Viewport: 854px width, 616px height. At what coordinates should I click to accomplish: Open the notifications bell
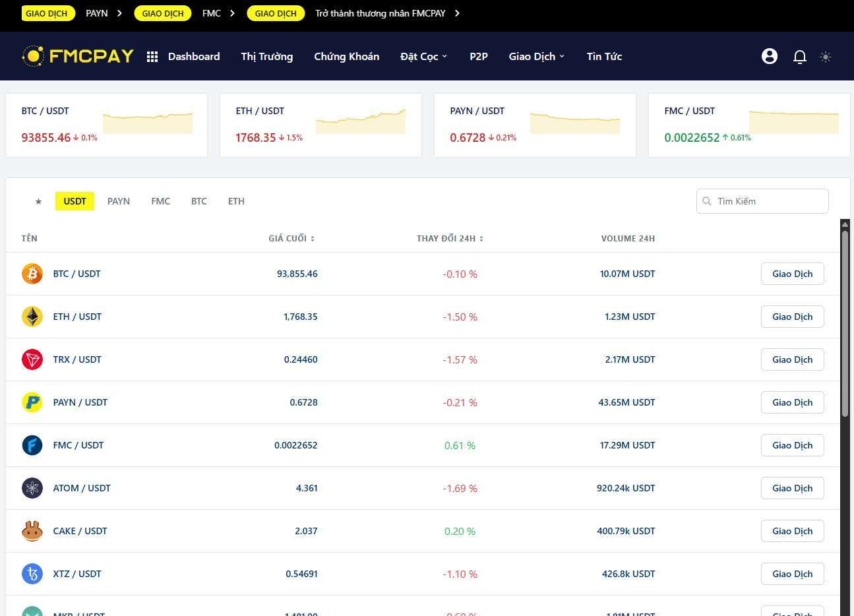point(799,57)
